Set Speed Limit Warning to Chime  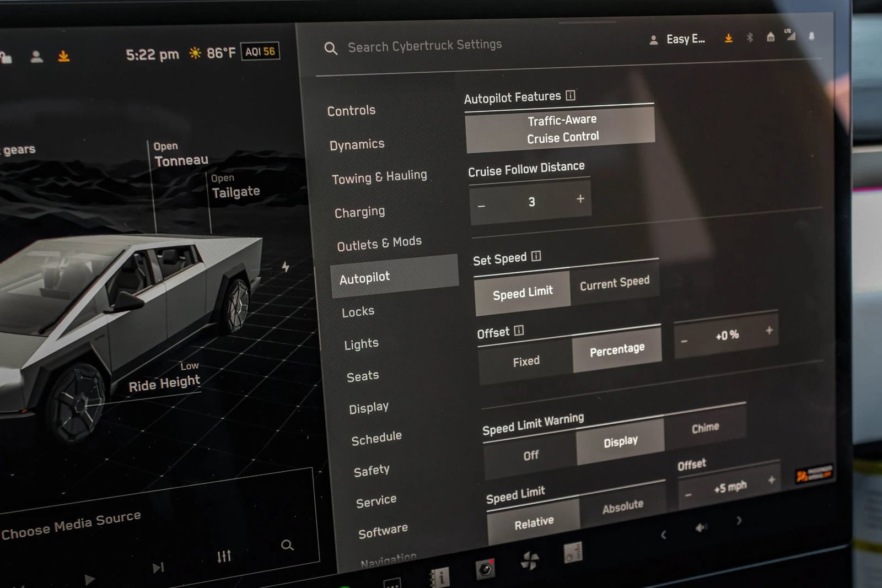click(x=705, y=428)
